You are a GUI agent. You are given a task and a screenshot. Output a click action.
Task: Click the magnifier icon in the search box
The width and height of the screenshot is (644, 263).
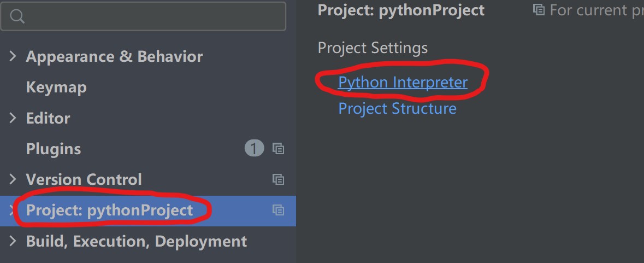[x=17, y=17]
